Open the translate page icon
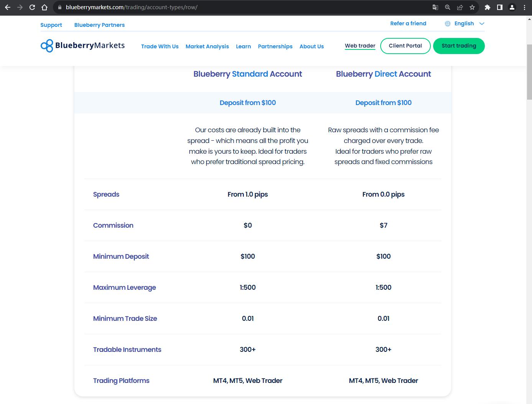The height and width of the screenshot is (404, 532). tap(435, 7)
